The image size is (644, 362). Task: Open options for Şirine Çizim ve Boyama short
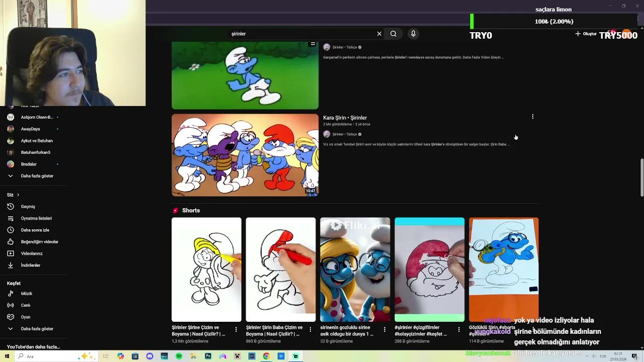point(236,330)
